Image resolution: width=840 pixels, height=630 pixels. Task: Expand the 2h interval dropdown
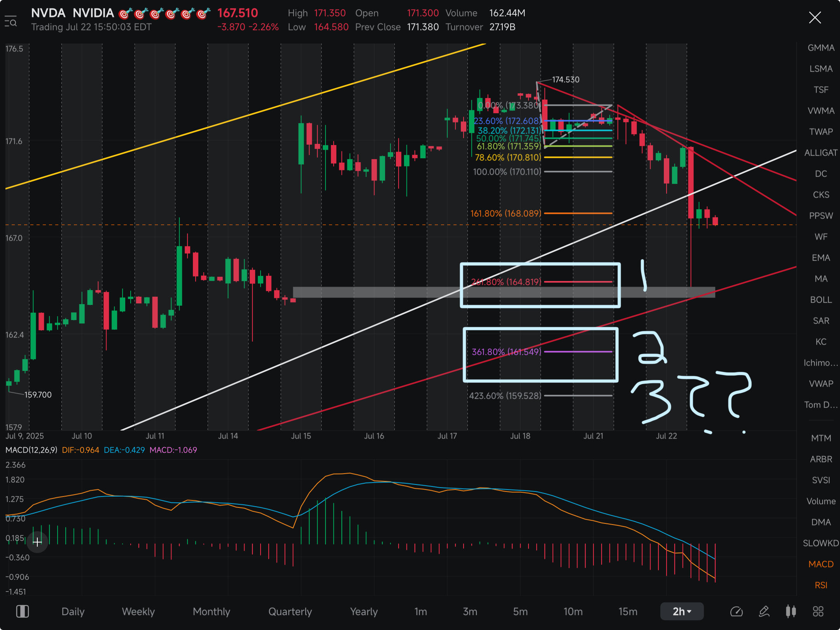[682, 611]
